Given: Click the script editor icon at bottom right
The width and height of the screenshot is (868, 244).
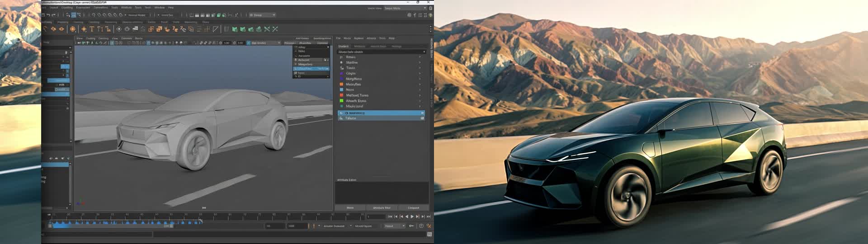Looking at the screenshot, I should point(429,234).
